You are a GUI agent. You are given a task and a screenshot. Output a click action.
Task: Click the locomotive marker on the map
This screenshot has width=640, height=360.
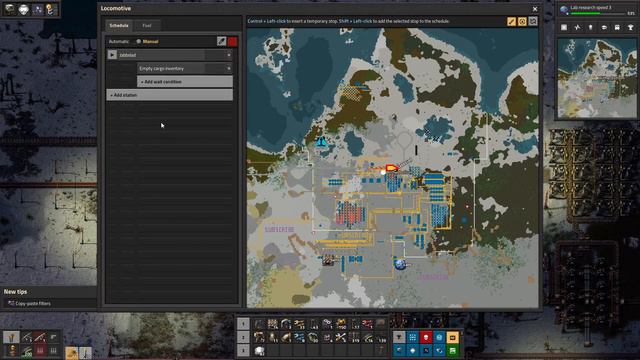tap(391, 168)
